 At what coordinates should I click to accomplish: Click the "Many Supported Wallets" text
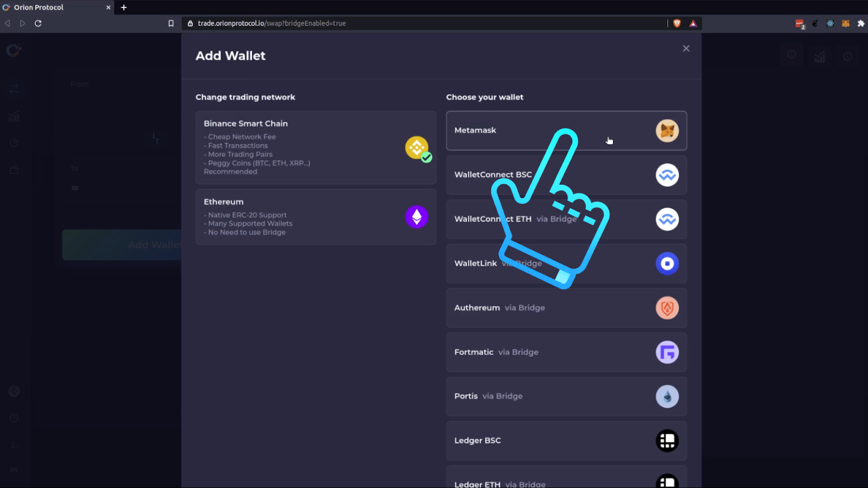coord(250,224)
